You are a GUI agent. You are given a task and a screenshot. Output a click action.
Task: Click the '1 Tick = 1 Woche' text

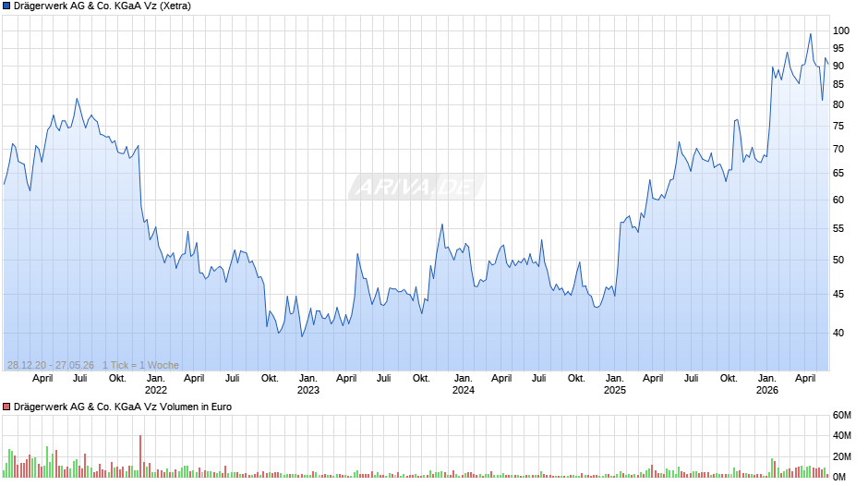pyautogui.click(x=140, y=365)
